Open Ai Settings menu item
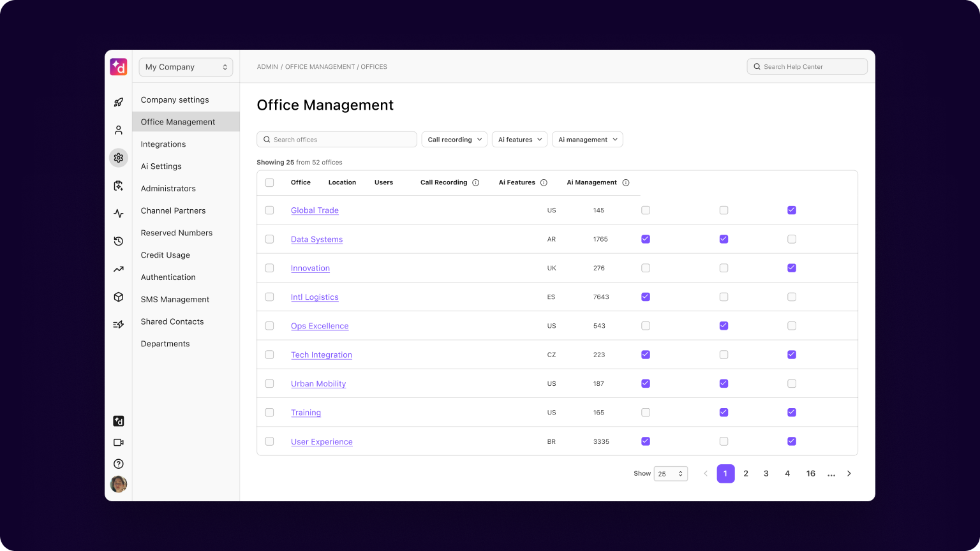The image size is (980, 551). [186, 166]
